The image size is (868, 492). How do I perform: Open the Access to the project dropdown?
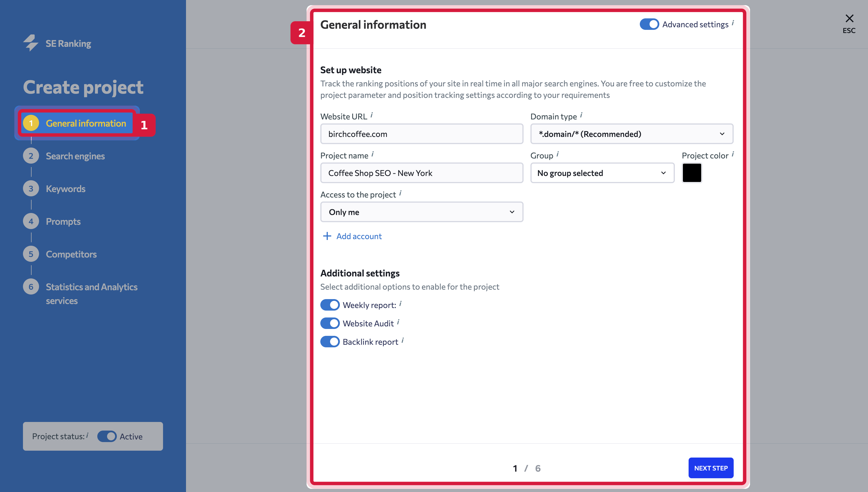click(422, 212)
